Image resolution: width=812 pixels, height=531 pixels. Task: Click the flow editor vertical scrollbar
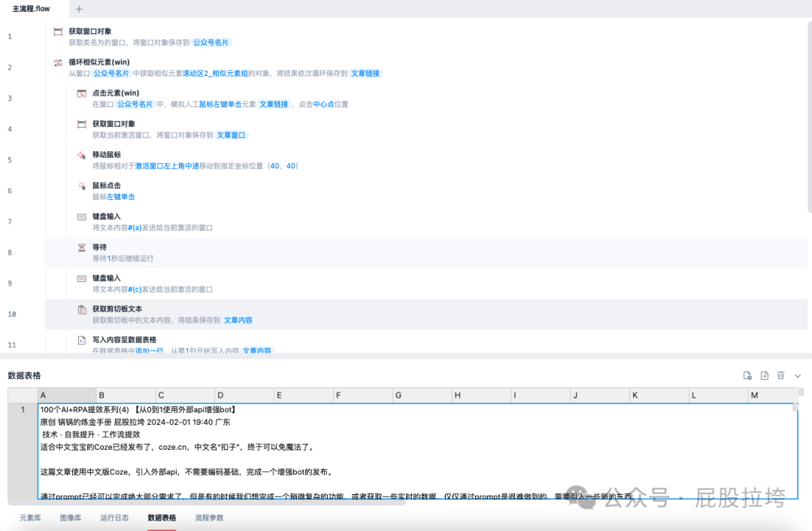click(810, 117)
